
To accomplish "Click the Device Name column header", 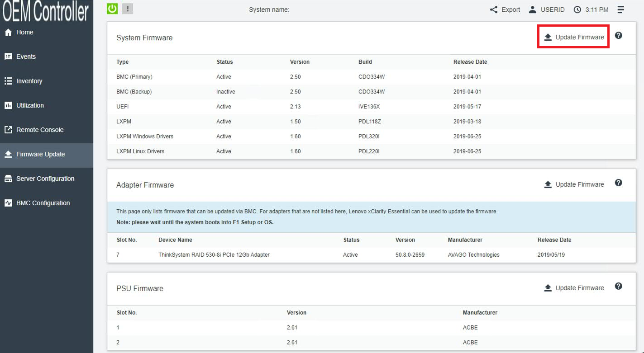I will tap(175, 240).
